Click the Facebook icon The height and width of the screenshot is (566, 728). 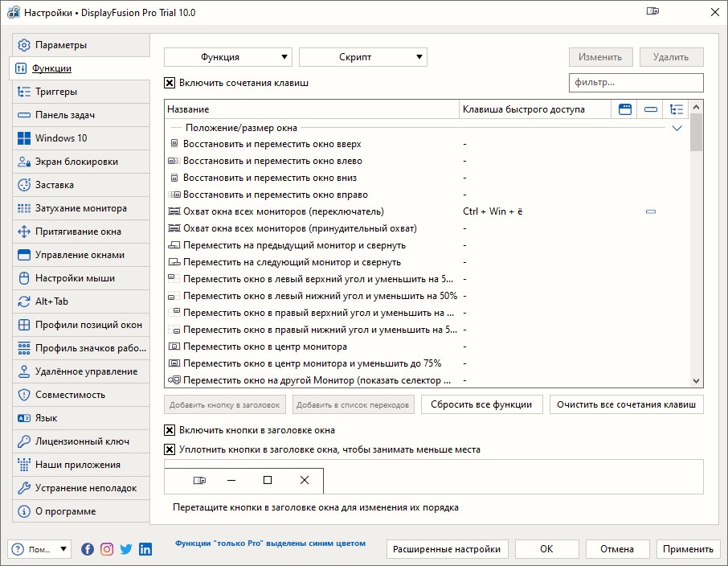tap(88, 549)
